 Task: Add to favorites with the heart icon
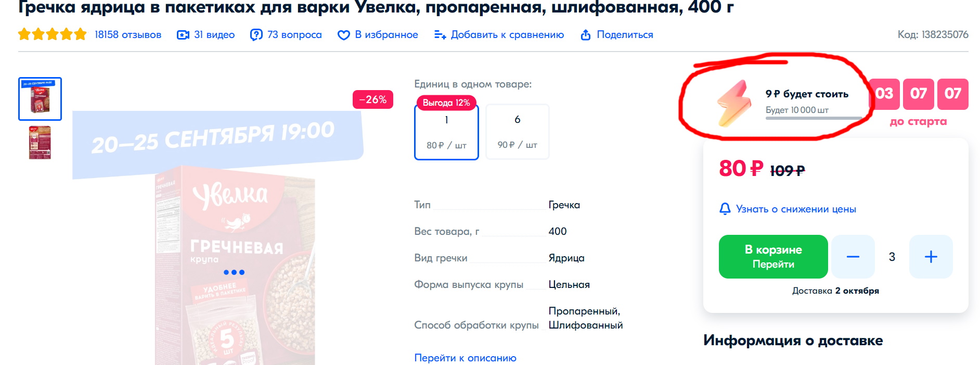click(343, 35)
